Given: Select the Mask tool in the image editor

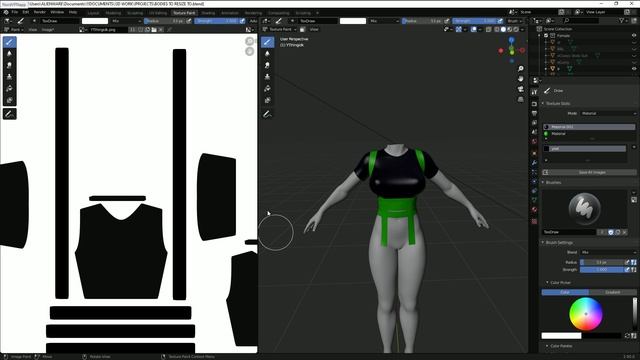Looking at the screenshot, I should [x=9, y=100].
